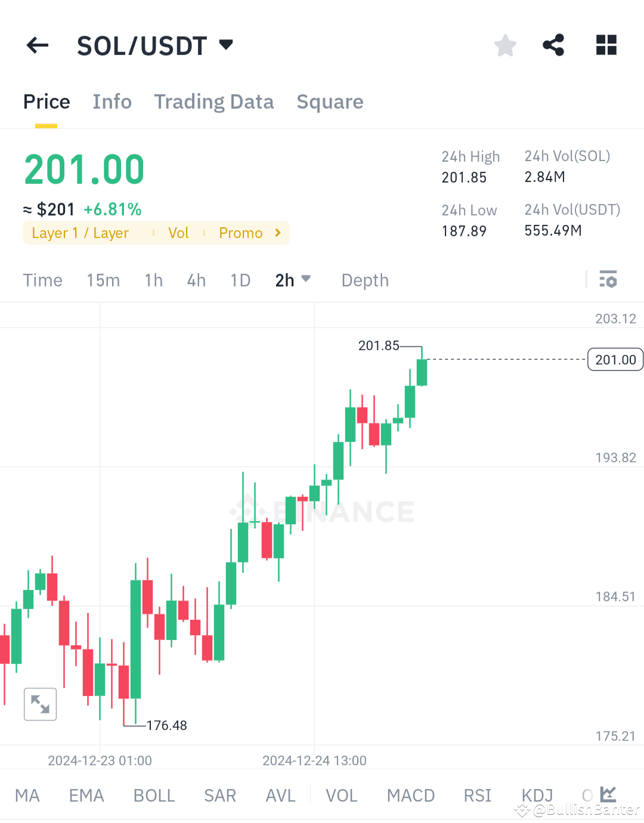Select the 15m timeframe
Screen dimensions: 644x823
tap(103, 279)
